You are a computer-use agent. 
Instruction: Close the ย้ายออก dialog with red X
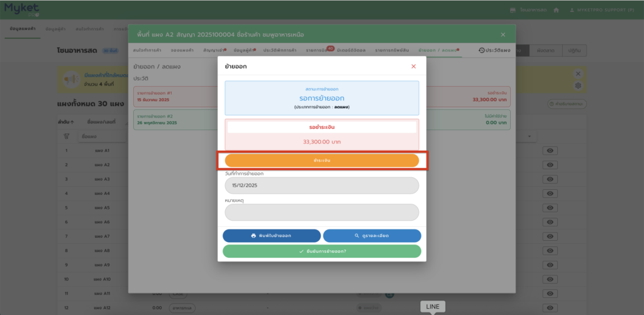point(413,66)
